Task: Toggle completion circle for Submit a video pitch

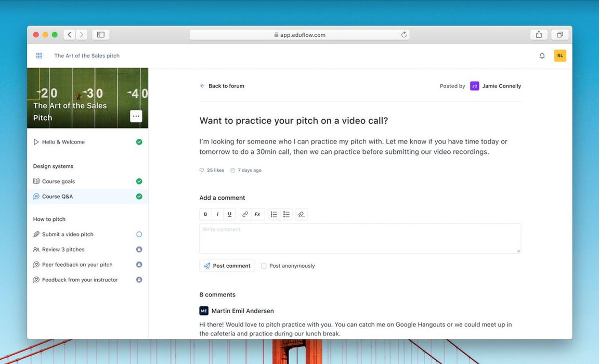Action: 139,234
